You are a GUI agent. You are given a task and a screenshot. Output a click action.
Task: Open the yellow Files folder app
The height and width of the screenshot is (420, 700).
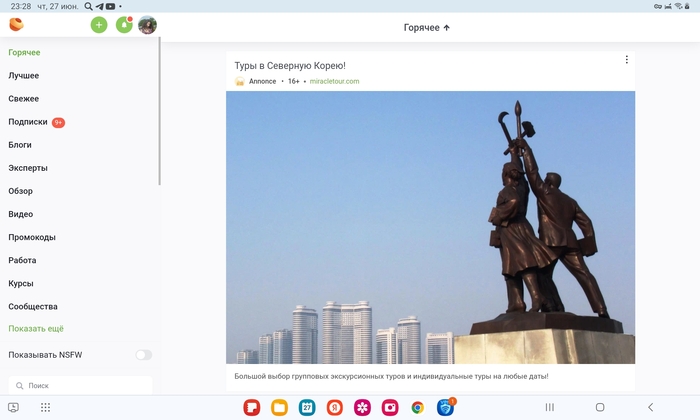point(279,408)
